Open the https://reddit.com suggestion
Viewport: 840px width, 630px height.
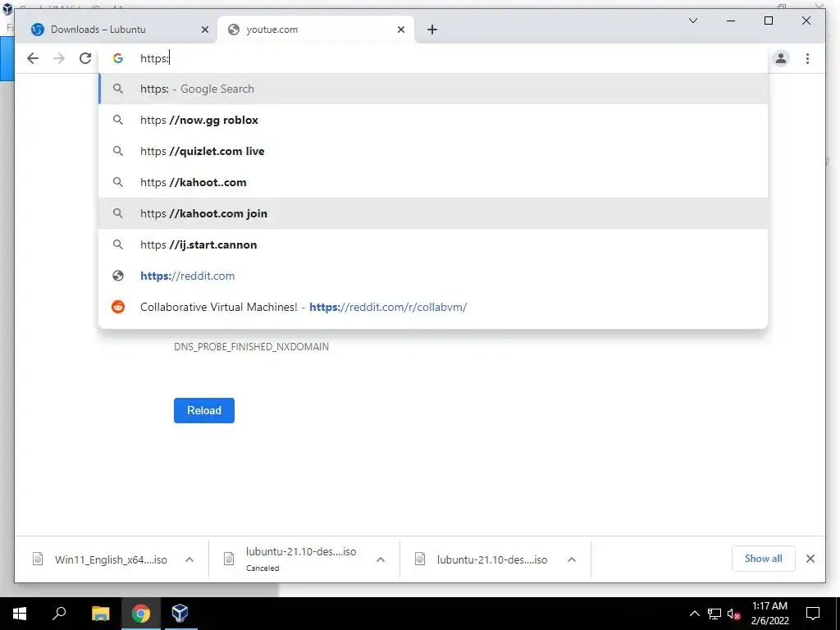point(433,276)
